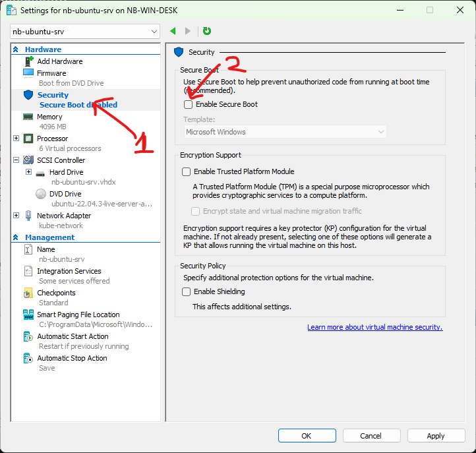The width and height of the screenshot is (476, 453).
Task: Click the Firmware icon in Hardware list
Action: click(28, 73)
